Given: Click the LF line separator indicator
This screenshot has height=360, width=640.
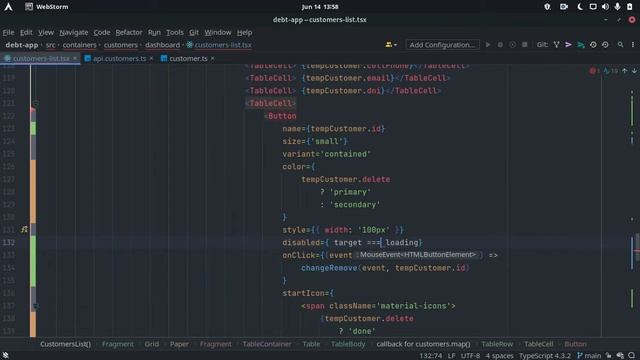Looking at the screenshot, I should 451,356.
